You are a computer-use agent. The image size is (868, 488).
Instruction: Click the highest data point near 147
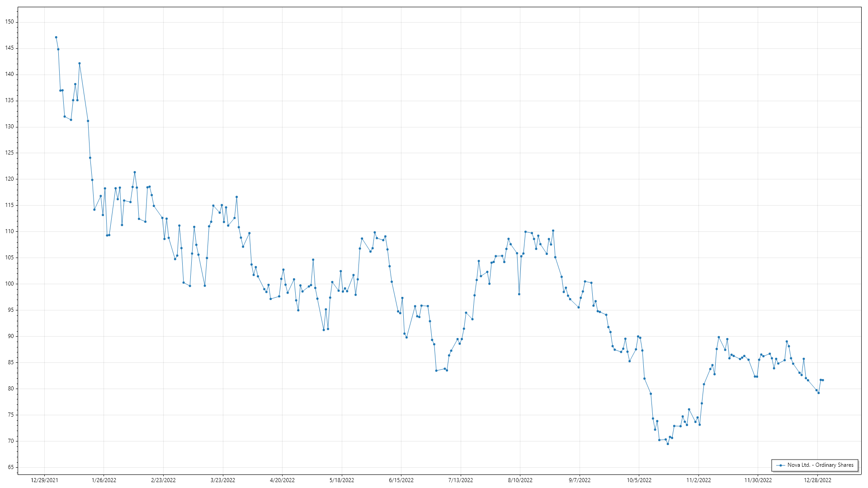[56, 38]
